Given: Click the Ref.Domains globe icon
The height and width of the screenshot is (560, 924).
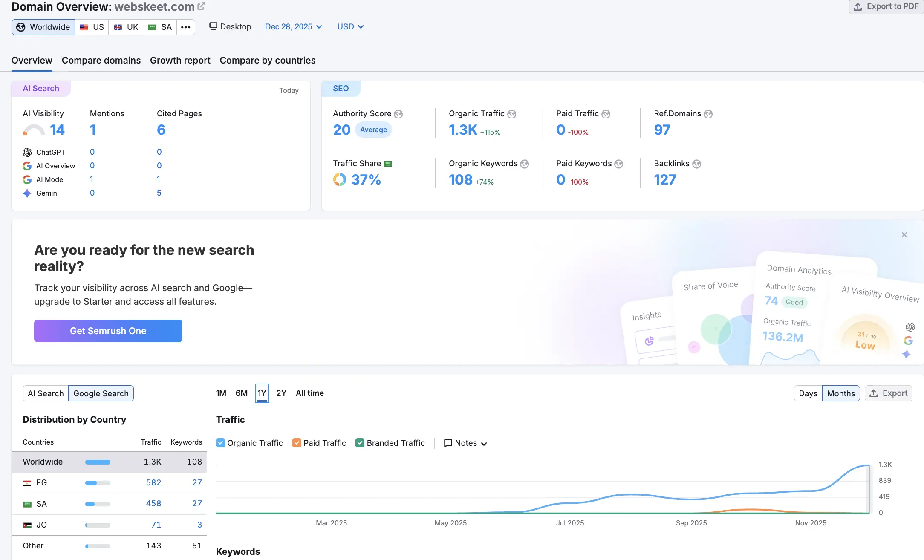Looking at the screenshot, I should 708,114.
